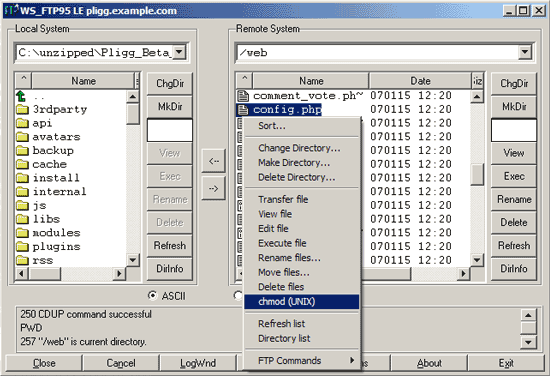Select the install folder icon
The height and width of the screenshot is (376, 550).
click(22, 178)
